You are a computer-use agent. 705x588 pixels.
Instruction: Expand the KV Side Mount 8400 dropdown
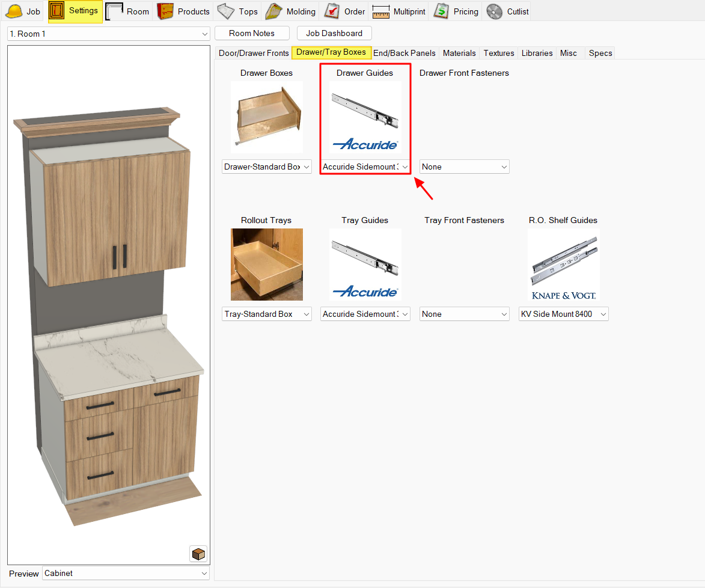[563, 314]
